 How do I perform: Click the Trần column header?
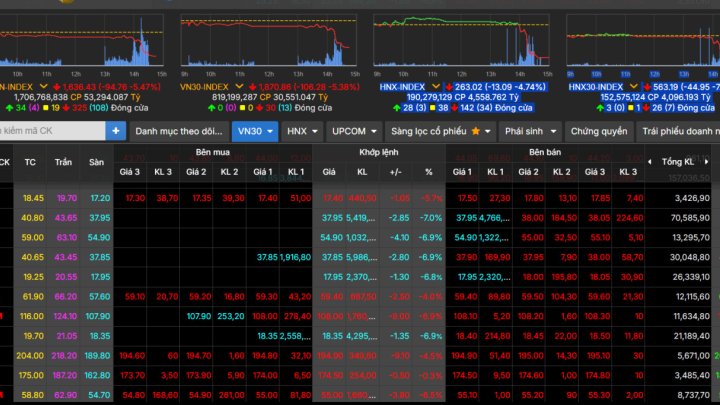click(64, 162)
